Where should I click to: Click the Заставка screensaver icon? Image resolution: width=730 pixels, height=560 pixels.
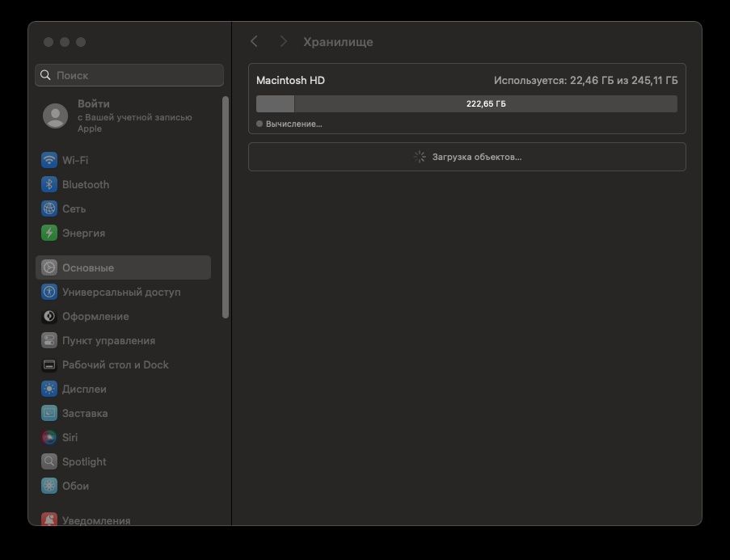[49, 413]
